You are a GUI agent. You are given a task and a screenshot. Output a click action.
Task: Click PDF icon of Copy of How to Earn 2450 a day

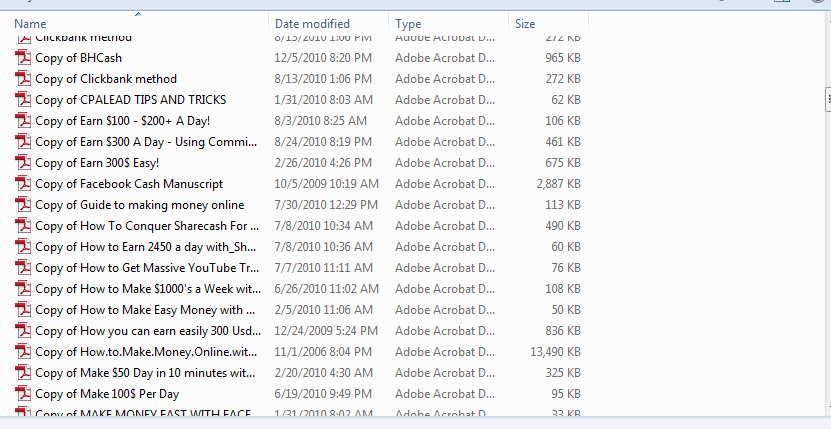tap(23, 247)
